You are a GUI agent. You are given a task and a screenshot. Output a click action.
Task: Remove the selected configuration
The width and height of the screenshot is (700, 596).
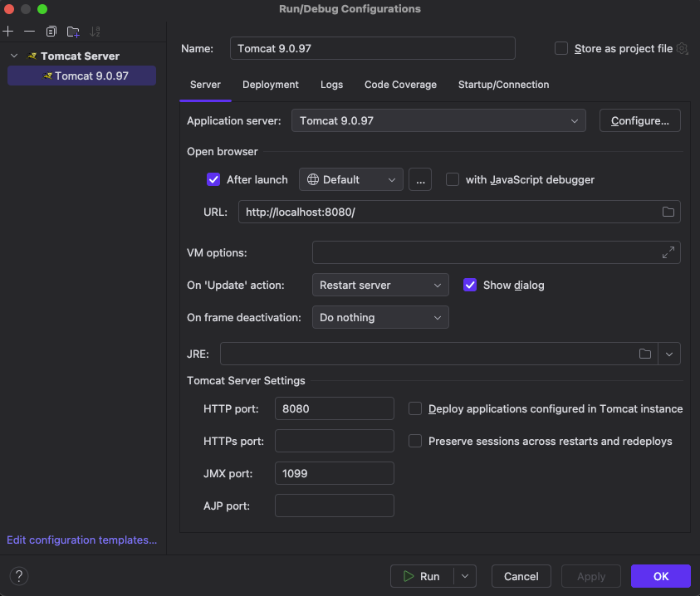[x=29, y=32]
